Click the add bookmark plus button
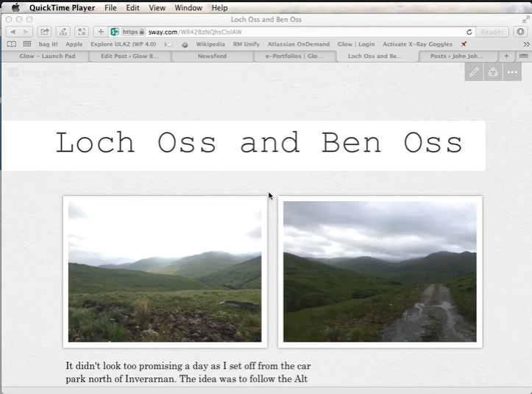Screen dimensions: 532x394 point(101,32)
